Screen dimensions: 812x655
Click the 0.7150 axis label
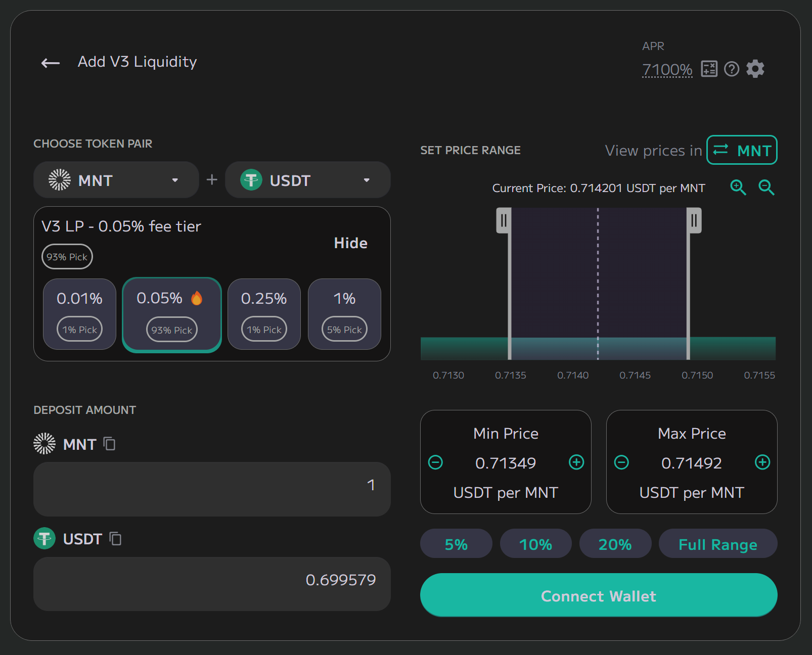(697, 376)
